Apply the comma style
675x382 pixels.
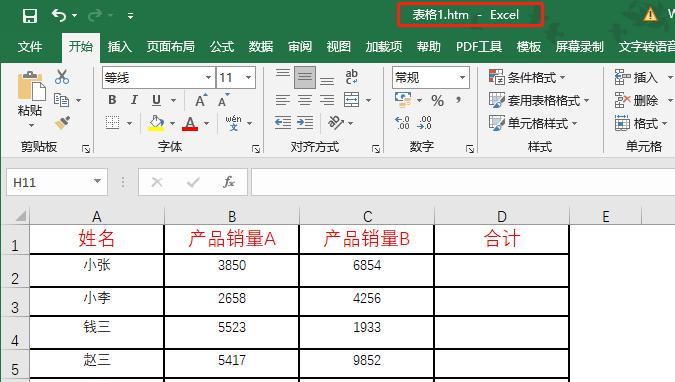458,100
